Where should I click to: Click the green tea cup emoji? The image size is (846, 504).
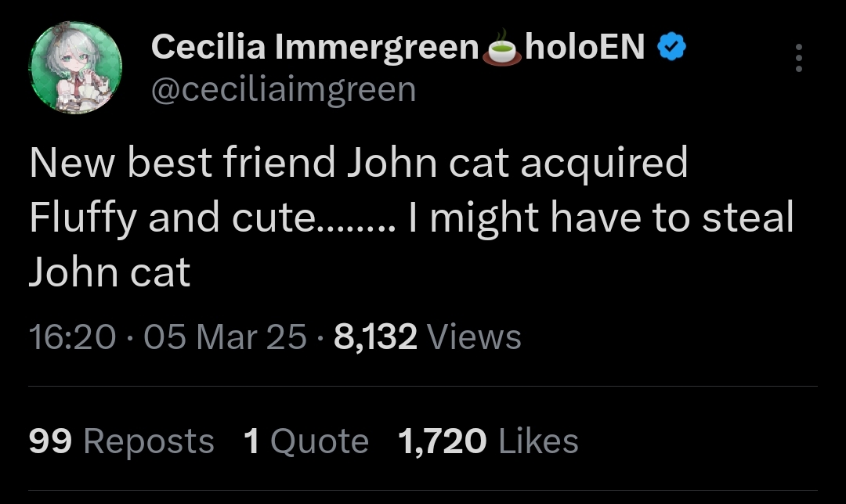[502, 51]
